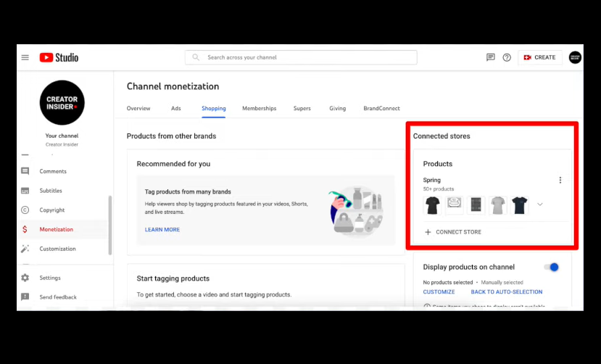Select the black t-shirt product thumbnail
601x364 pixels.
point(432,205)
